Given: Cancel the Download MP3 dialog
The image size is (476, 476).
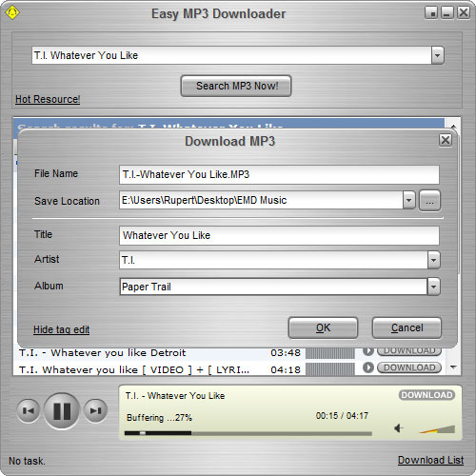Looking at the screenshot, I should point(407,327).
